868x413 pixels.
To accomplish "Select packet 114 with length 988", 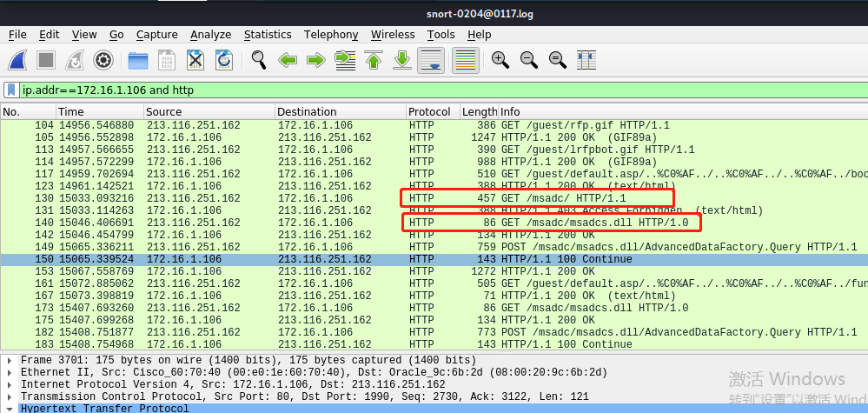I will coord(434,162).
